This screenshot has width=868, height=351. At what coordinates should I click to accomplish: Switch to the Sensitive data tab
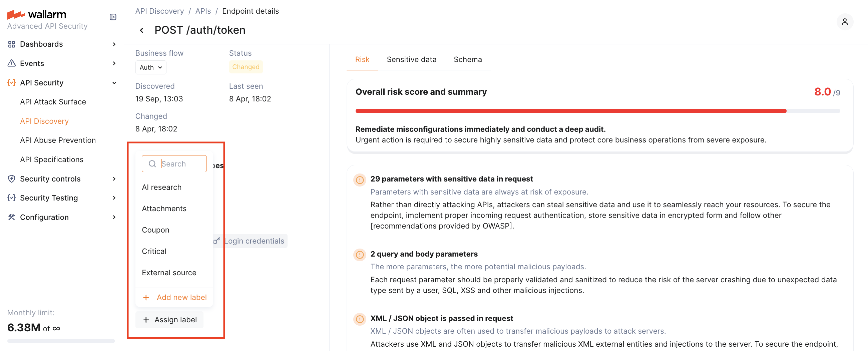click(x=411, y=59)
